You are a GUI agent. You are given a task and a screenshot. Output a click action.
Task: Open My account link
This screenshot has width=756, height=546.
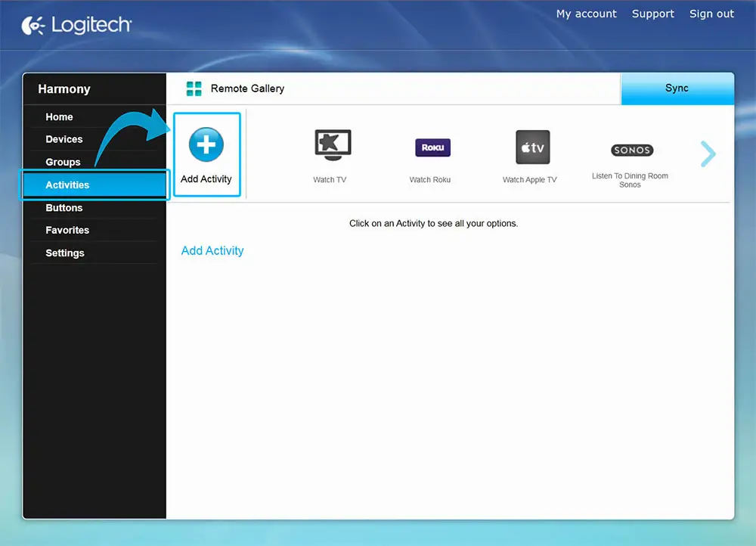pos(587,14)
